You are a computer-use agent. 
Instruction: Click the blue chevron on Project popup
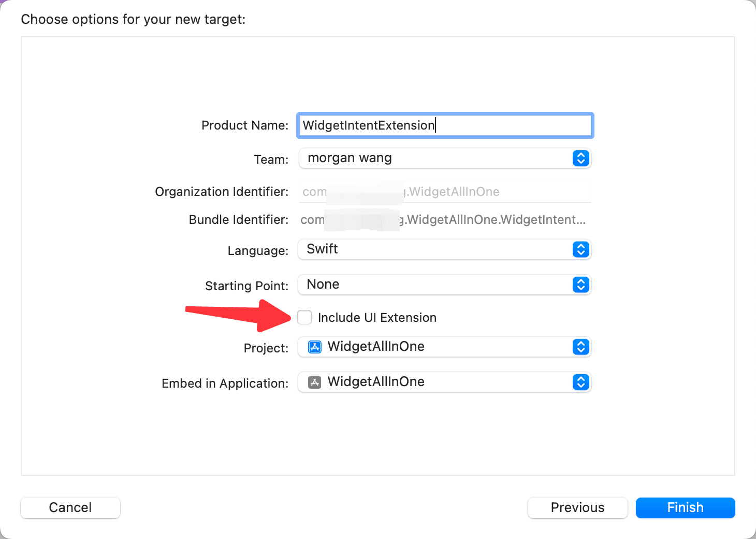tap(581, 347)
